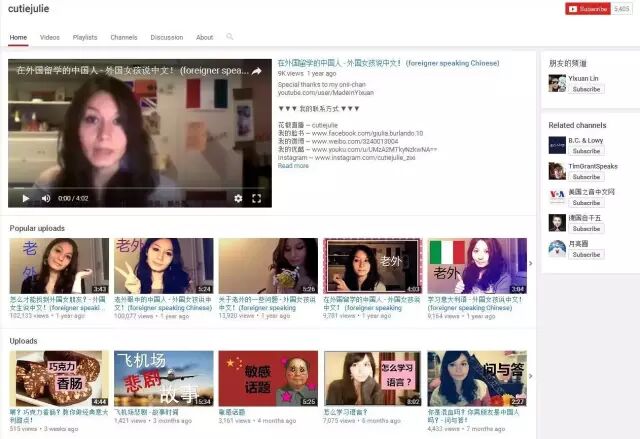Subscribe to B.C. & Lowy channel

tap(586, 151)
